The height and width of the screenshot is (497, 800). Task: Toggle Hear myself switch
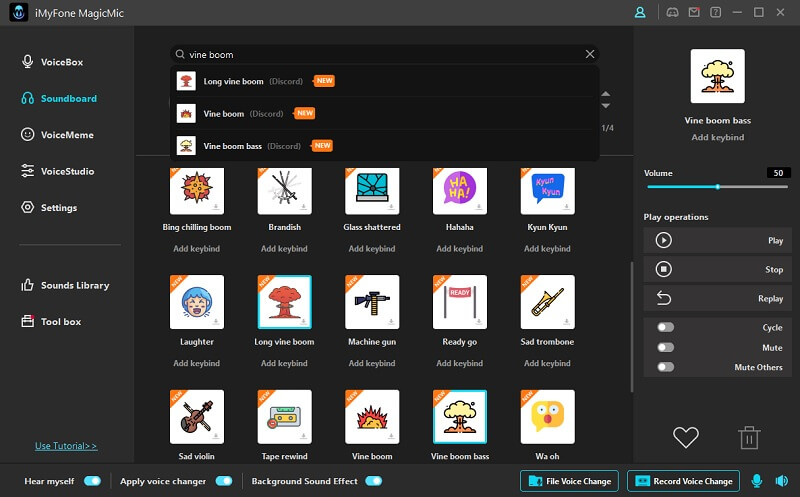click(x=92, y=481)
